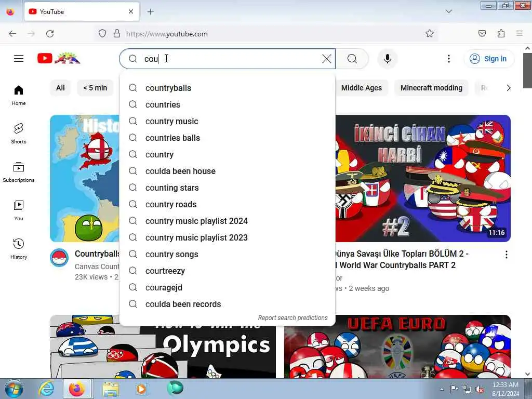The height and width of the screenshot is (399, 532).
Task: Choose suggestion 'counting stars'
Action: point(228,188)
